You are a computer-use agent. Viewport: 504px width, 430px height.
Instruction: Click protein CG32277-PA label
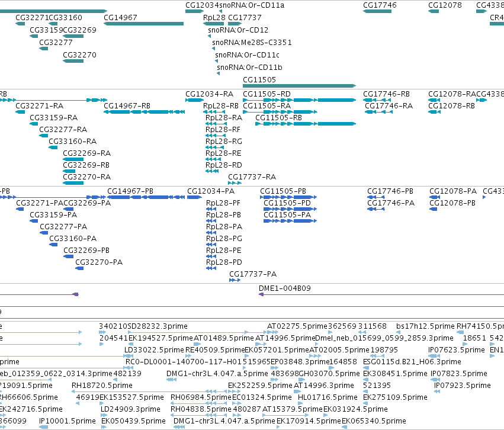click(x=63, y=227)
